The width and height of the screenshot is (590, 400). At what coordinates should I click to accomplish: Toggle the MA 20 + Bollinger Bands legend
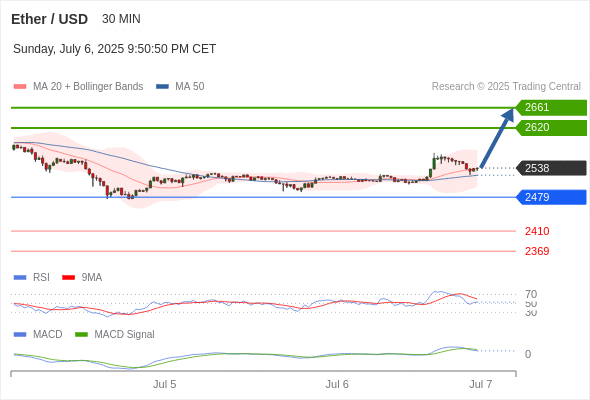pyautogui.click(x=88, y=87)
